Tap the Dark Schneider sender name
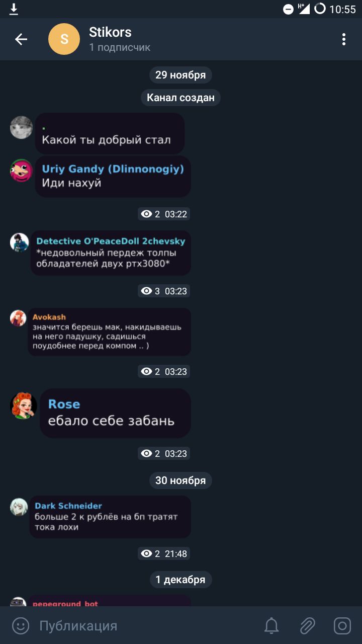362x644 pixels. click(x=68, y=506)
